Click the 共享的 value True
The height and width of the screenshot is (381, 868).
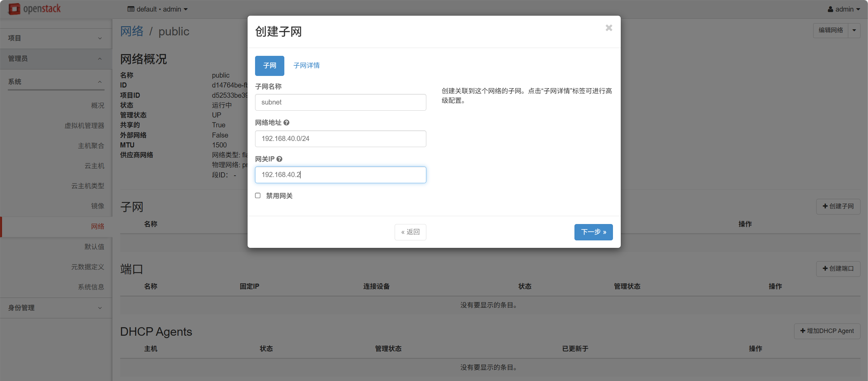pos(219,125)
